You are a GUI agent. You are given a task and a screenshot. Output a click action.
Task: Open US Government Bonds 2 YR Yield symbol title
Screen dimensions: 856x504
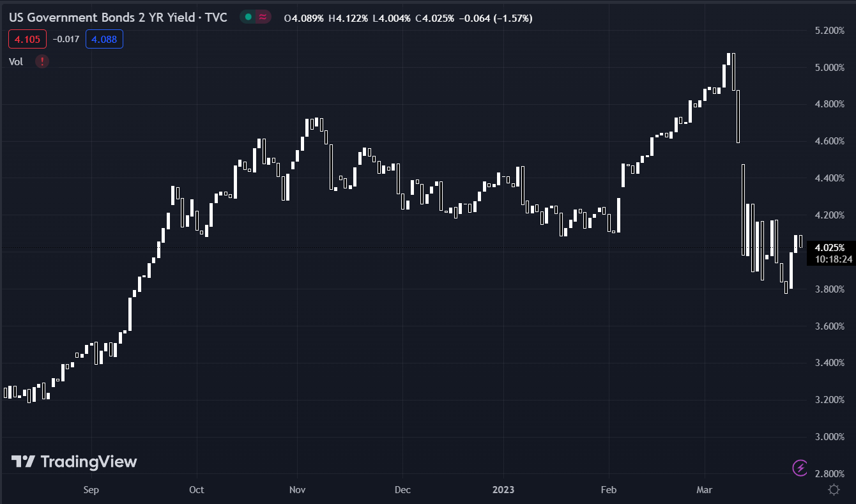point(118,18)
